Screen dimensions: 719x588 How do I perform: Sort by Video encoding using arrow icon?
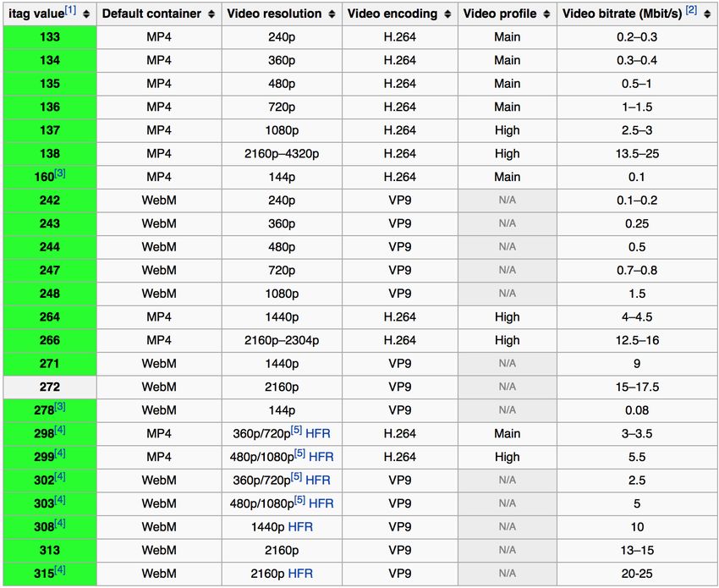click(x=448, y=14)
